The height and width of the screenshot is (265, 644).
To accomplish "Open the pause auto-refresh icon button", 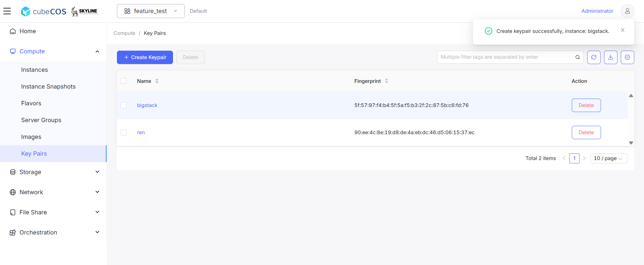I will pos(627,57).
